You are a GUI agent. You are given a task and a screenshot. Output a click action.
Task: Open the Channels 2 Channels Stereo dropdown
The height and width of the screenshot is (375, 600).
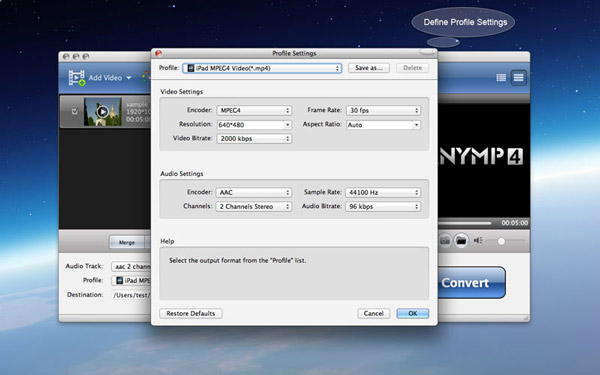tap(254, 206)
